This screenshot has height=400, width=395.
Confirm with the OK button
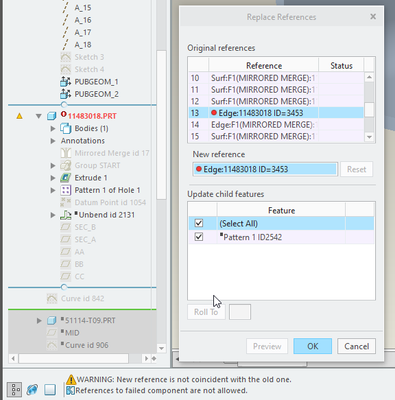click(312, 346)
